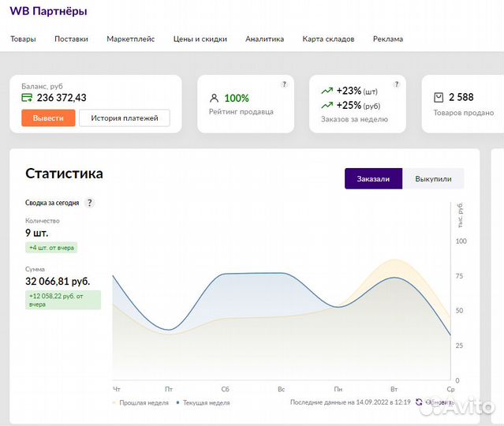This screenshot has width=504, height=426.
Task: Open Цены и скидки section
Action: coord(200,39)
